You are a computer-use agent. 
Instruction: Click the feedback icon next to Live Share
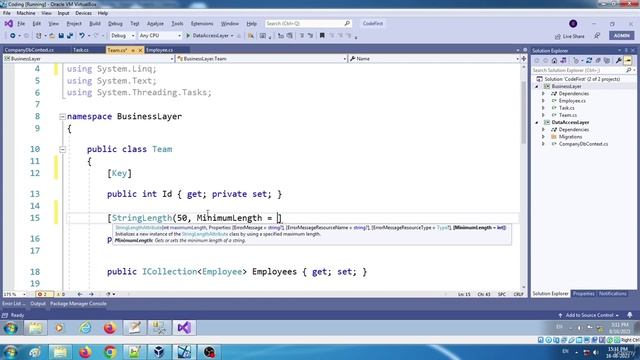pyautogui.click(x=597, y=36)
